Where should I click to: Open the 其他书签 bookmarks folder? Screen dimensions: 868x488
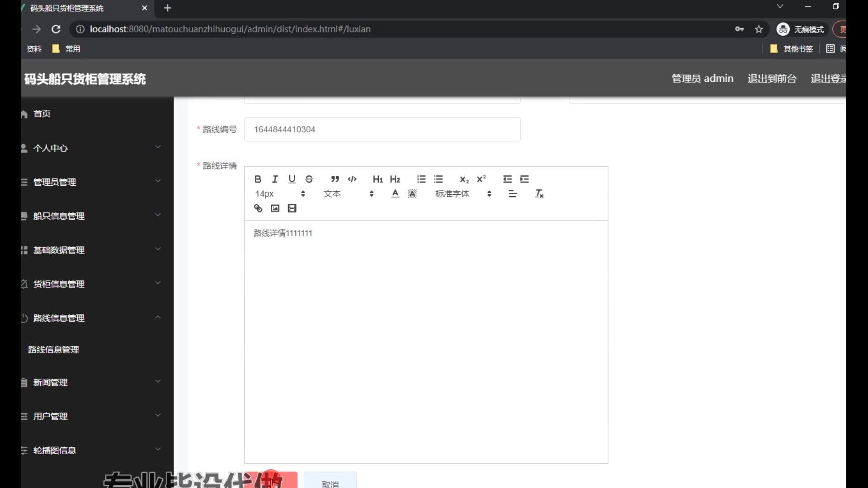click(x=792, y=49)
